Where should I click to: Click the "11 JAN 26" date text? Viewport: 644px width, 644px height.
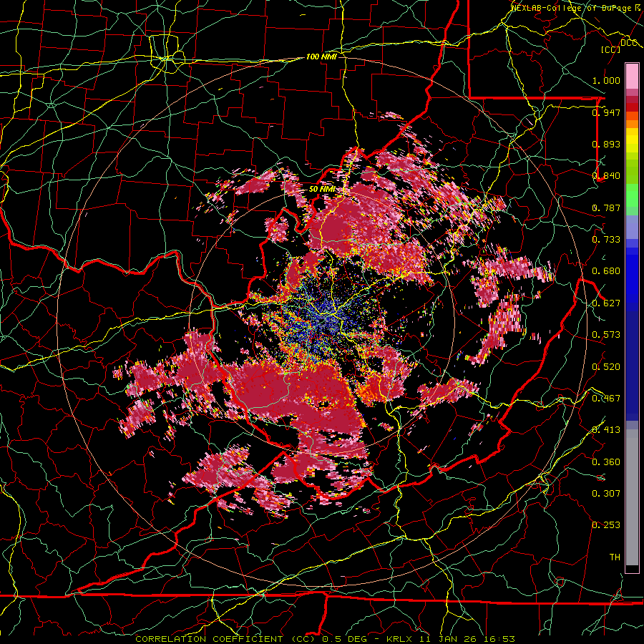[x=447, y=639]
